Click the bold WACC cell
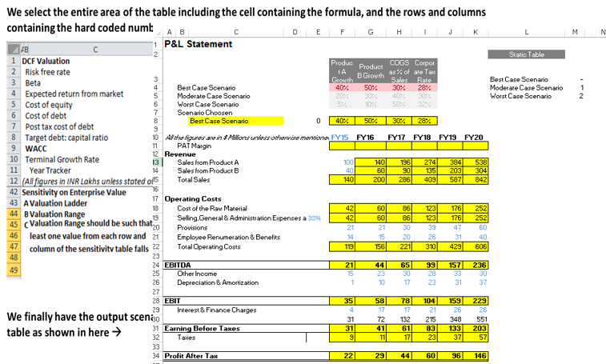This screenshot has height=364, width=606. tap(36, 148)
